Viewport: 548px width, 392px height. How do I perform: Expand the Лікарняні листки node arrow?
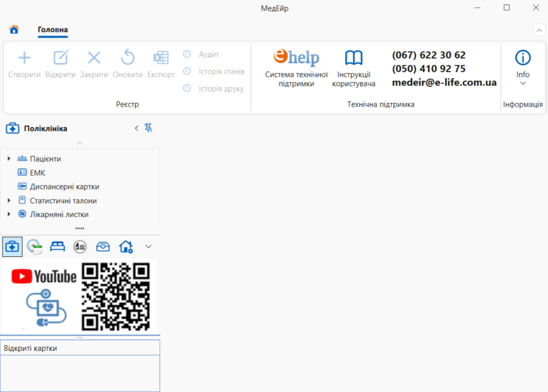(9, 214)
